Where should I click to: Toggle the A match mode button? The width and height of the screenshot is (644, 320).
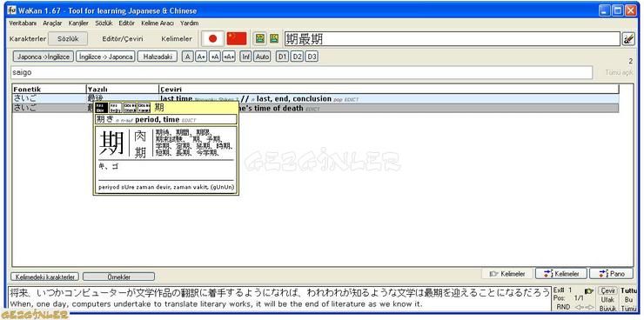[x=187, y=57]
